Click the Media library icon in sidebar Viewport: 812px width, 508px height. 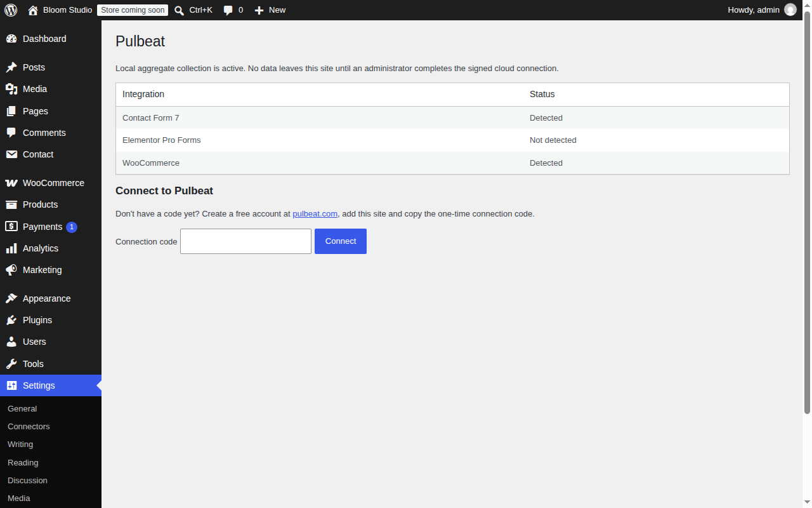(11, 89)
